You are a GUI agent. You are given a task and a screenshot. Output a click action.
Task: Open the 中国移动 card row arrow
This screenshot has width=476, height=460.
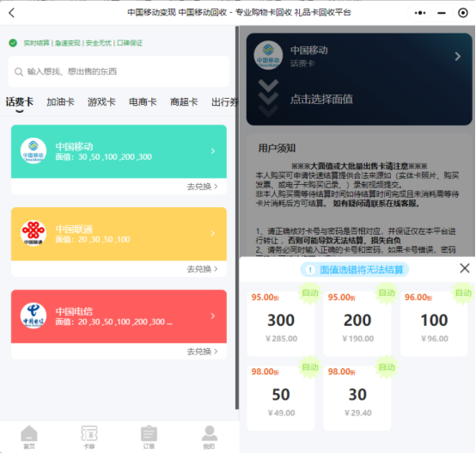[213, 150]
